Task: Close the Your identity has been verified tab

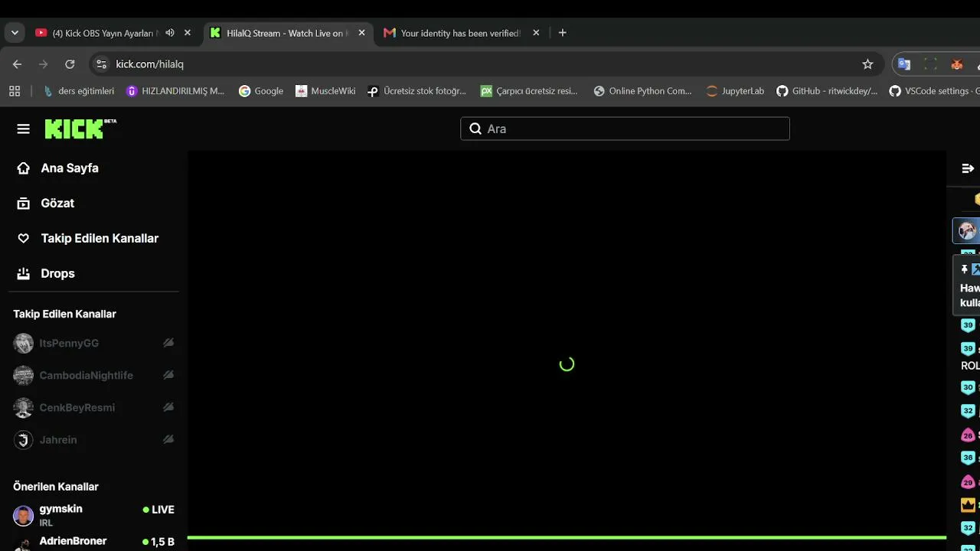Action: click(x=536, y=33)
